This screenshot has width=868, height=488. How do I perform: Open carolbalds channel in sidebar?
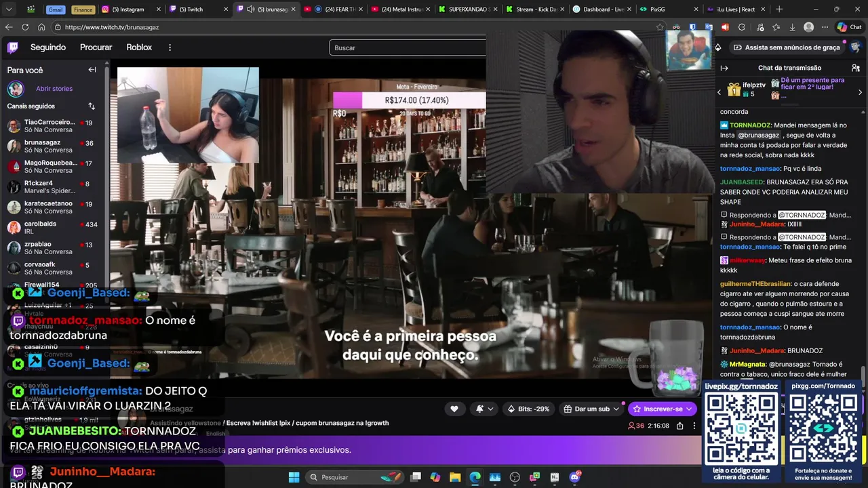[53, 228]
